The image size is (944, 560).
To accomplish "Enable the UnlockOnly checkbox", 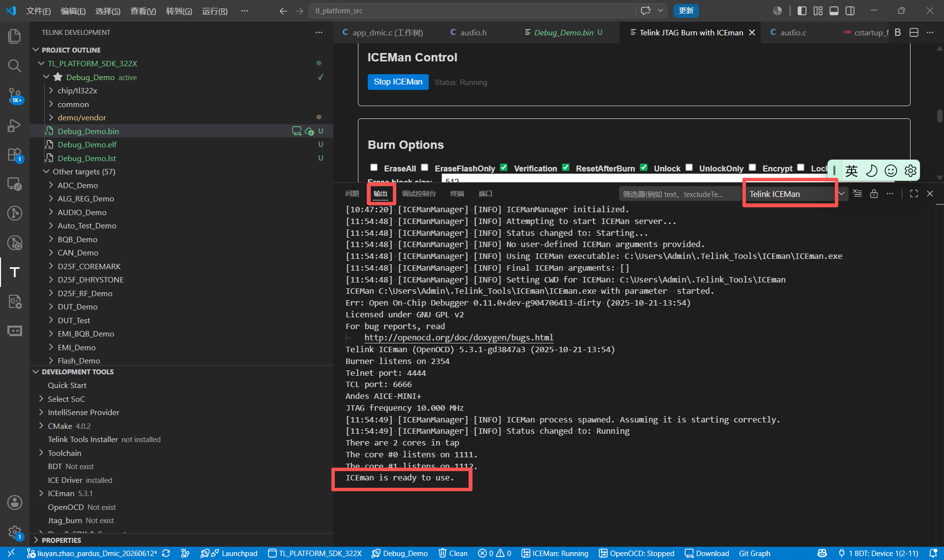I will pos(689,168).
